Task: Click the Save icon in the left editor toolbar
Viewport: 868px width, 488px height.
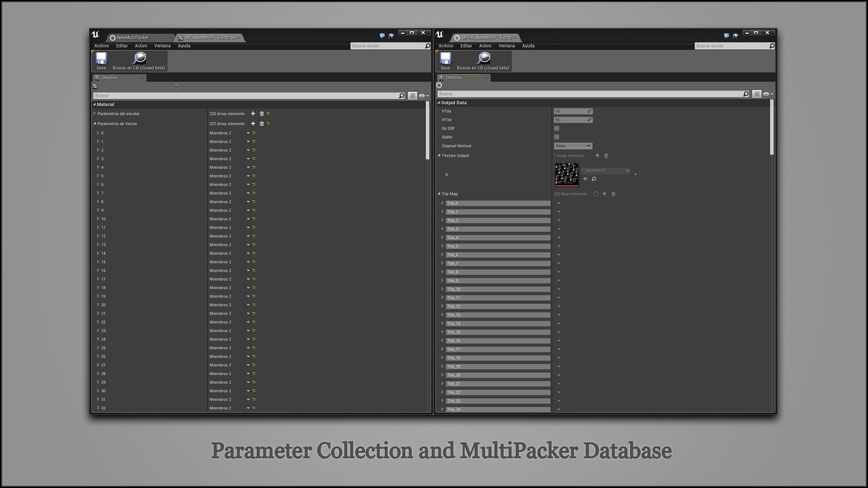Action: (101, 59)
